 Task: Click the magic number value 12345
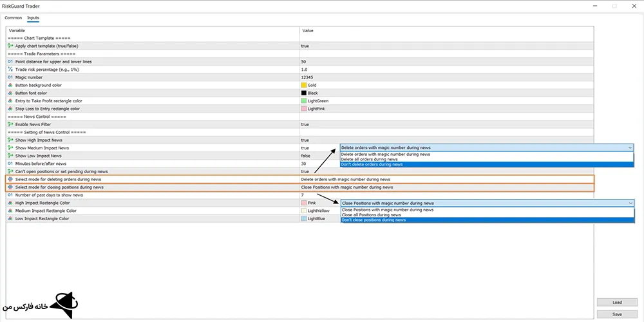coord(307,77)
